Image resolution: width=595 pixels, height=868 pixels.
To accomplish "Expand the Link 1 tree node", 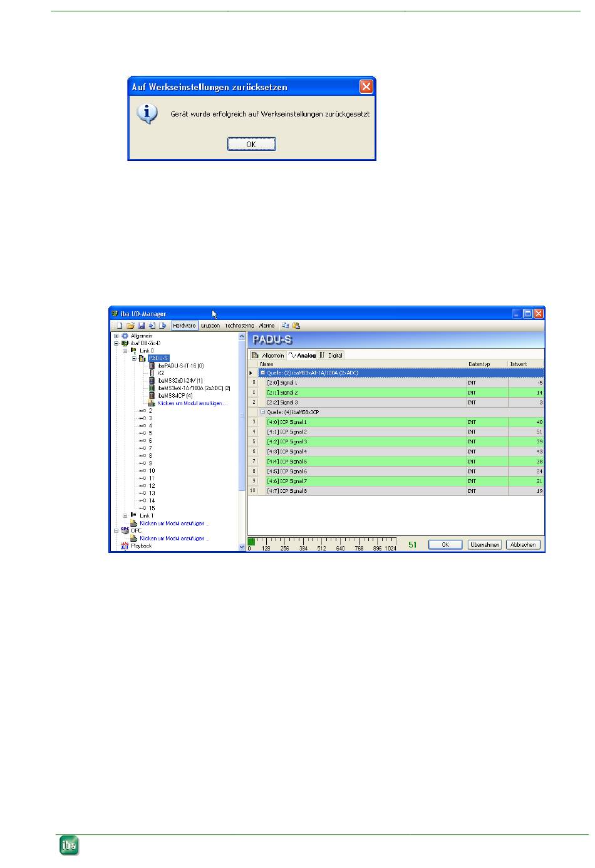I will pyautogui.click(x=125, y=516).
